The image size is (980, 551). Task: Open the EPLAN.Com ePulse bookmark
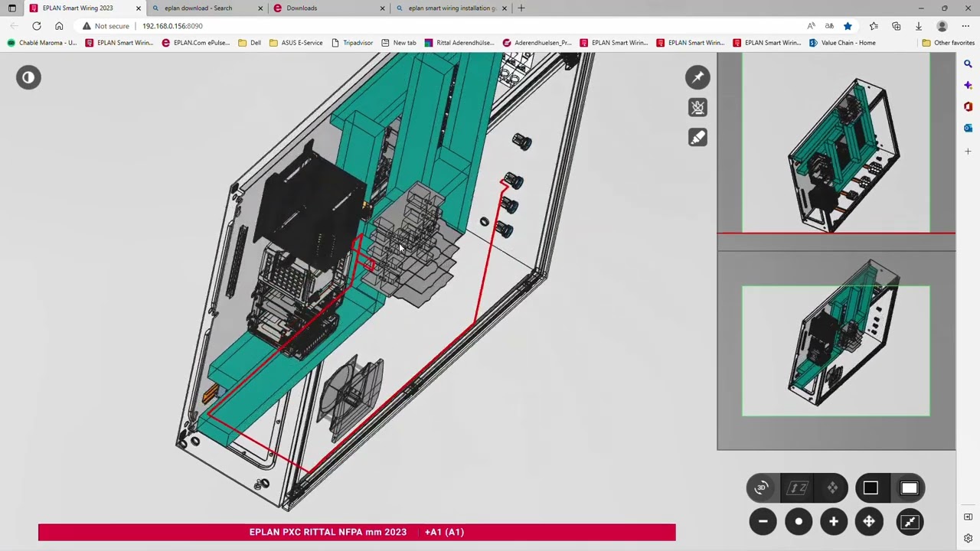(x=196, y=43)
